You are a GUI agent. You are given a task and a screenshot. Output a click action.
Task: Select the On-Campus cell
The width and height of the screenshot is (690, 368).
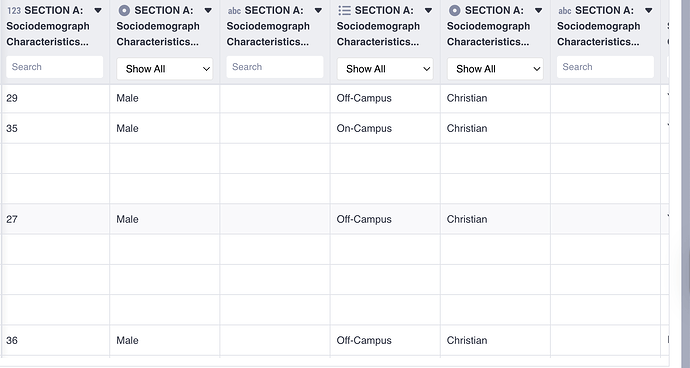(x=385, y=129)
